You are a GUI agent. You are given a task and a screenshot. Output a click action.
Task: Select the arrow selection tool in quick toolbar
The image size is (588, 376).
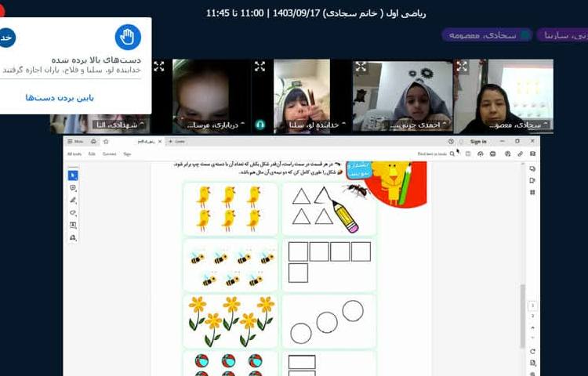[73, 175]
